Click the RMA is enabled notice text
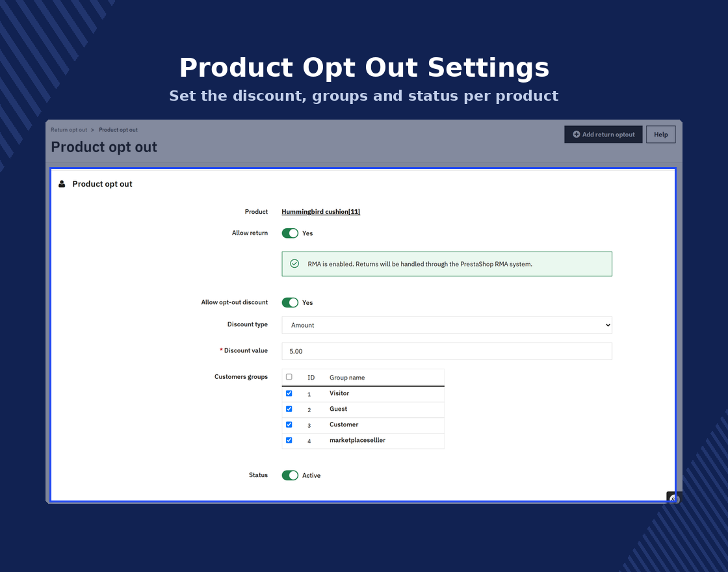 tap(420, 264)
